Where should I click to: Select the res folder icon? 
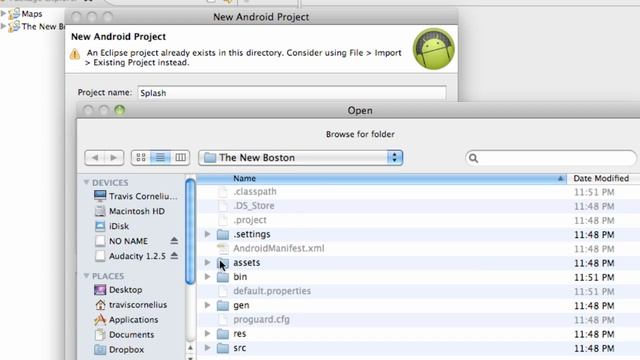223,334
